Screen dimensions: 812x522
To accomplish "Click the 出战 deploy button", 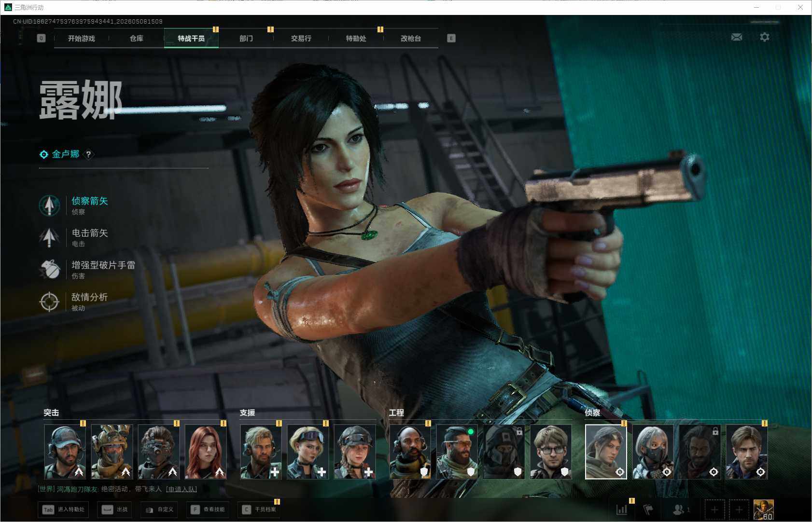I will pyautogui.click(x=114, y=509).
